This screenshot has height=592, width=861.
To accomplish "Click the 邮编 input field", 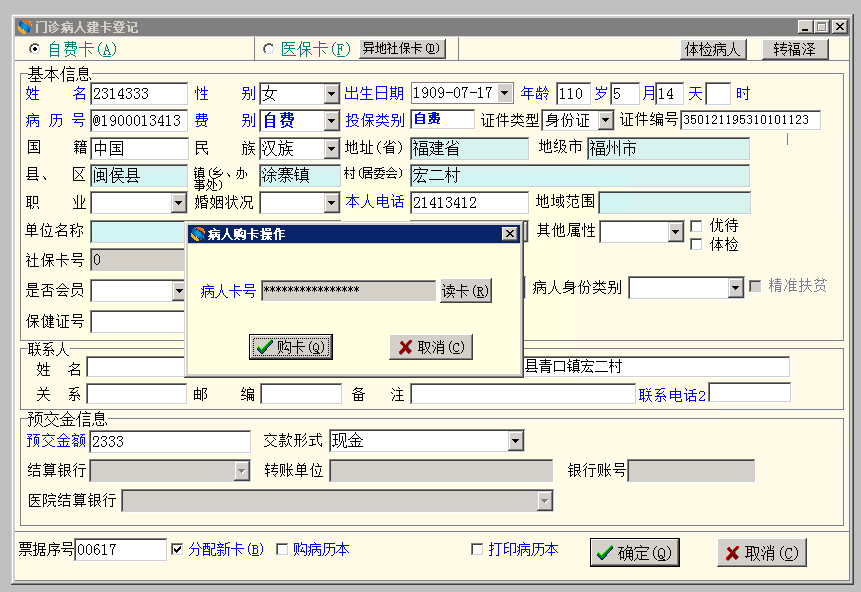I will 301,394.
